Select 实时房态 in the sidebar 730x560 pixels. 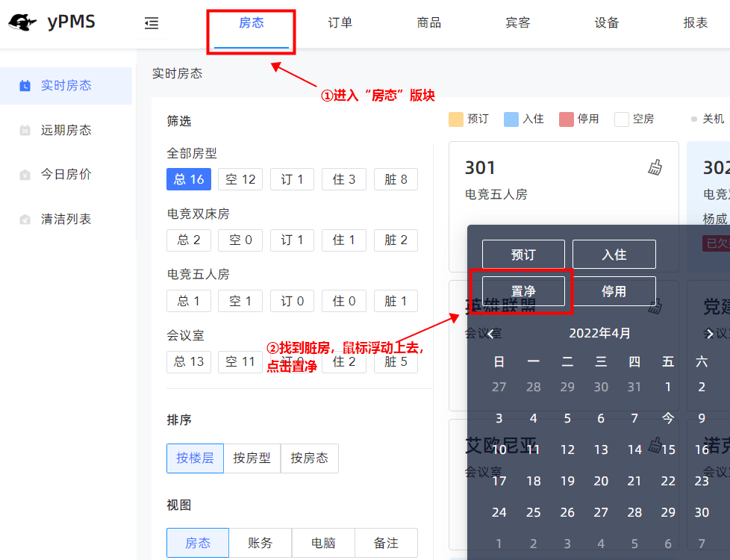click(x=66, y=86)
